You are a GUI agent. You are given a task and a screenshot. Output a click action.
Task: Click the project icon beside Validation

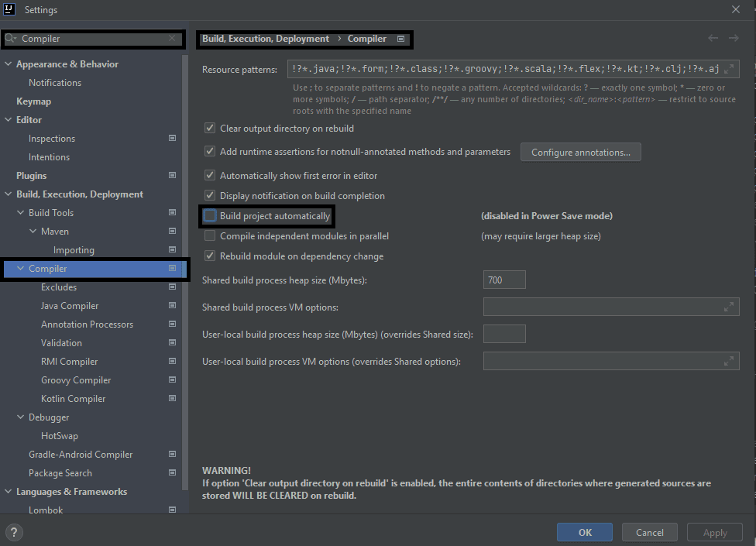click(x=172, y=342)
